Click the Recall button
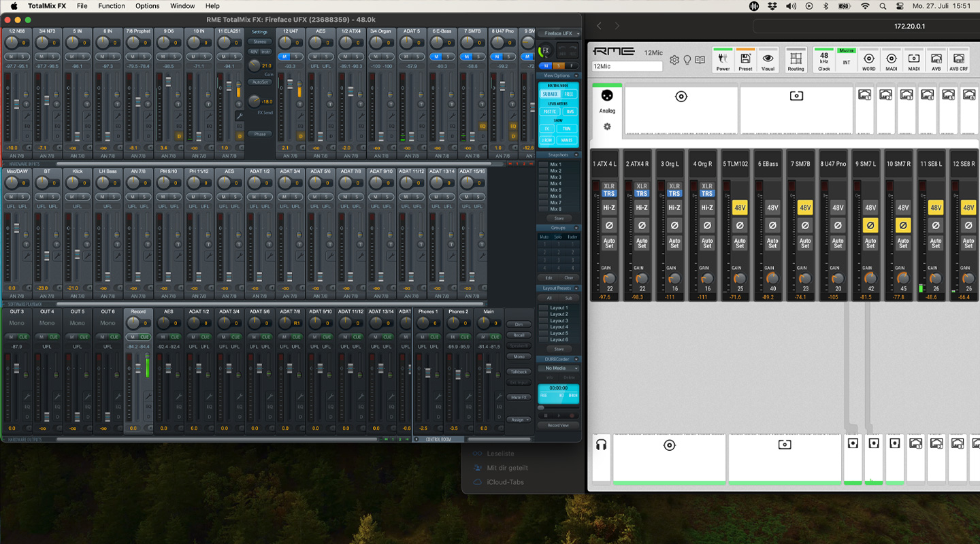980x544 pixels. pos(519,335)
